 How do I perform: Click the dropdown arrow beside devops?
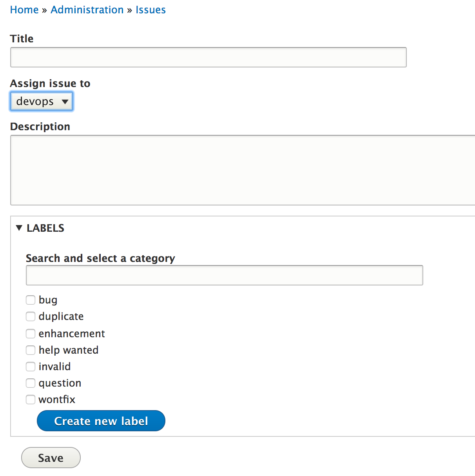(65, 102)
